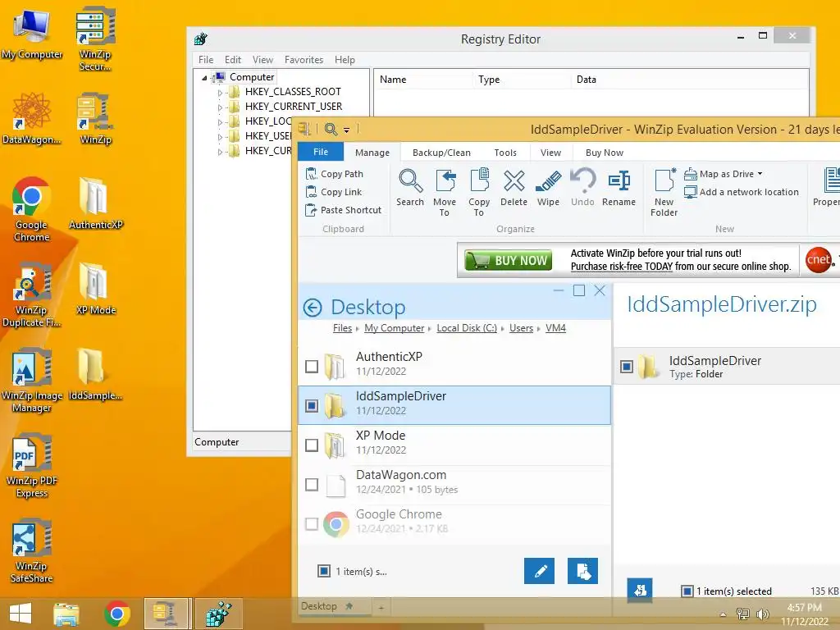
Task: Open WinZip Secur... desktop shortcut
Action: [x=95, y=39]
